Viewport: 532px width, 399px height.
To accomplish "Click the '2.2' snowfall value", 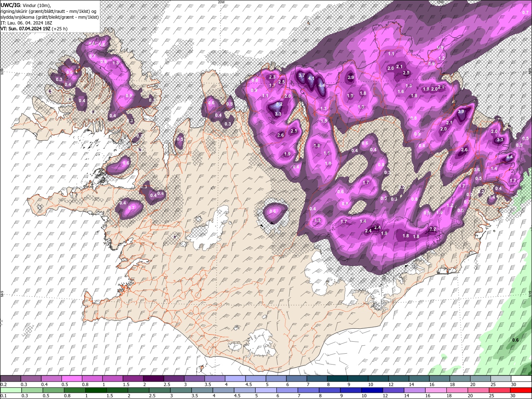I will coord(433,229).
